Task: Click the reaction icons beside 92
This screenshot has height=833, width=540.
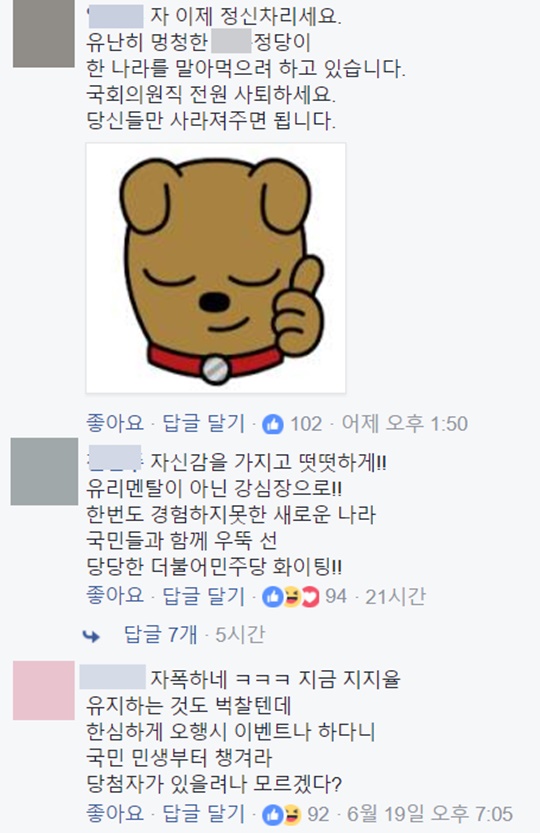Action: tap(282, 814)
